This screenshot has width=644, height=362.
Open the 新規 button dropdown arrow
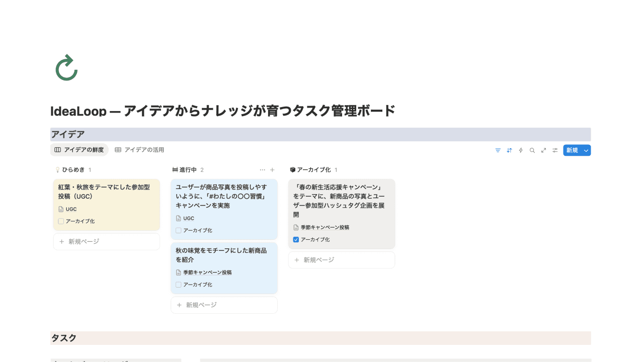pyautogui.click(x=585, y=150)
